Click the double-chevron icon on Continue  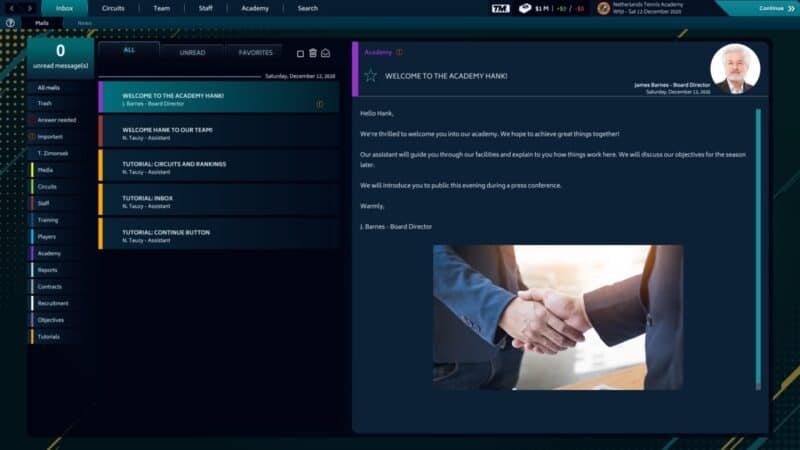(791, 8)
